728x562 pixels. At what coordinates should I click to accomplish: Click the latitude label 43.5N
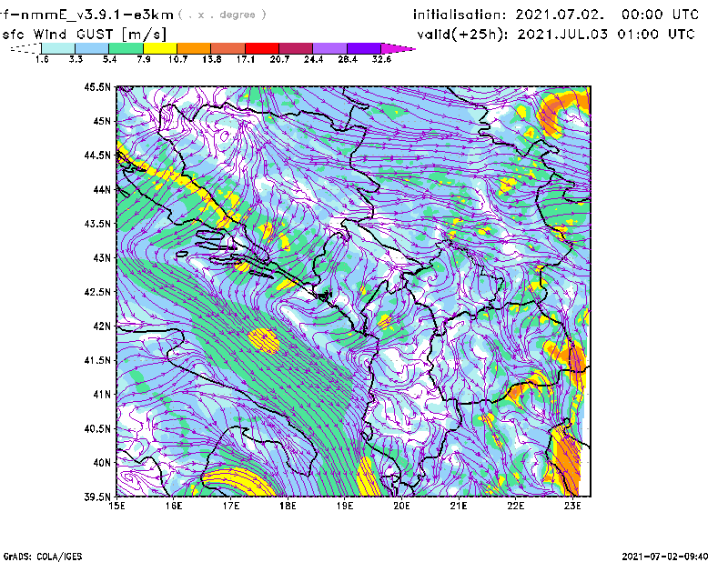pos(97,223)
